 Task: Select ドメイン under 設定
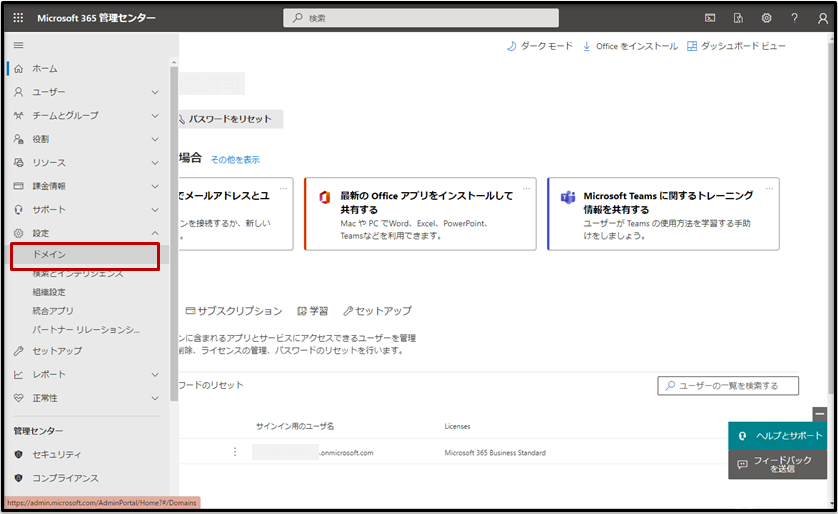pos(85,256)
